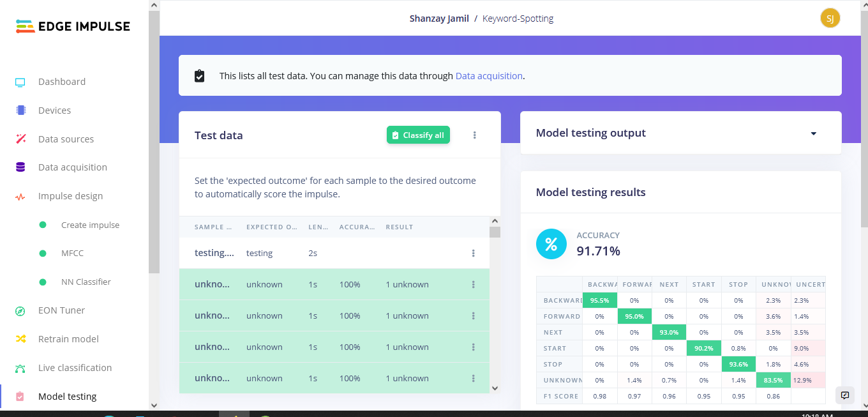This screenshot has height=417, width=868.
Task: Open the feedback chat icon at bottom right
Action: coord(845,395)
